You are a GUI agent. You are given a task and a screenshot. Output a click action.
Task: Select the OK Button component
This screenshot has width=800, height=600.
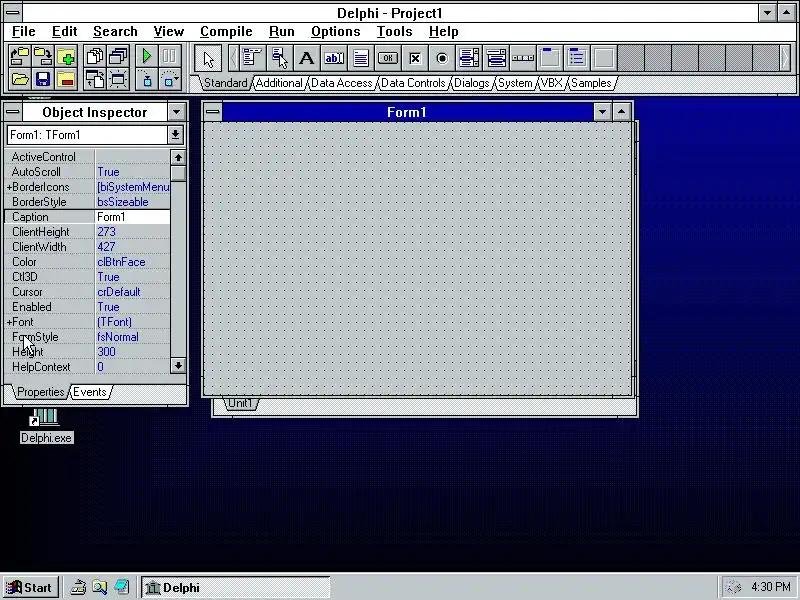388,58
